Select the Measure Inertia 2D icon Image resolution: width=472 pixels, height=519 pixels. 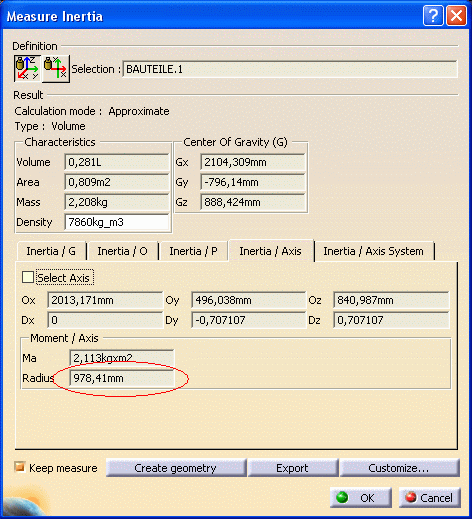click(x=56, y=69)
